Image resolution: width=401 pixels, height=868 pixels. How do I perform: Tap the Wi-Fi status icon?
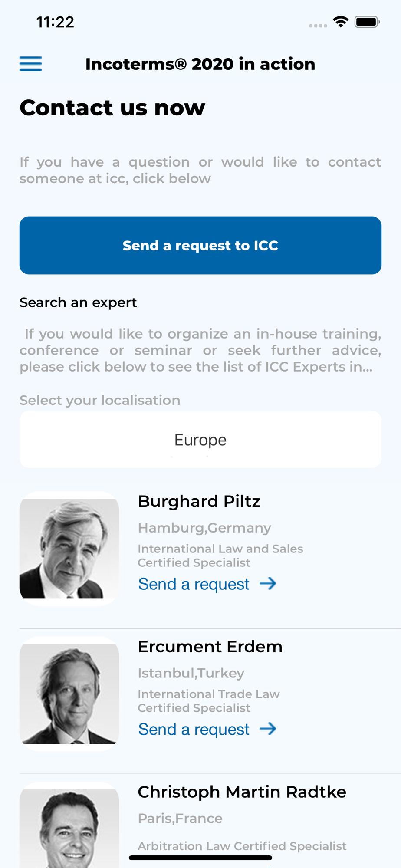341,22
